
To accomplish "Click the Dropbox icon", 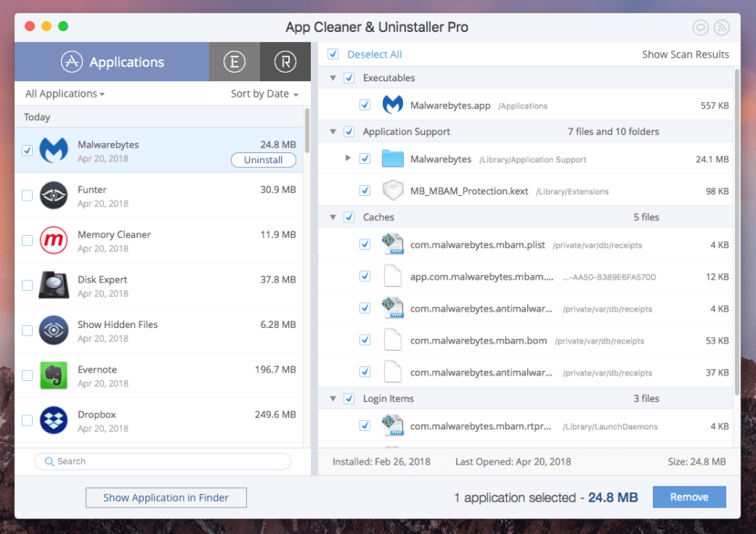I will coord(54,420).
